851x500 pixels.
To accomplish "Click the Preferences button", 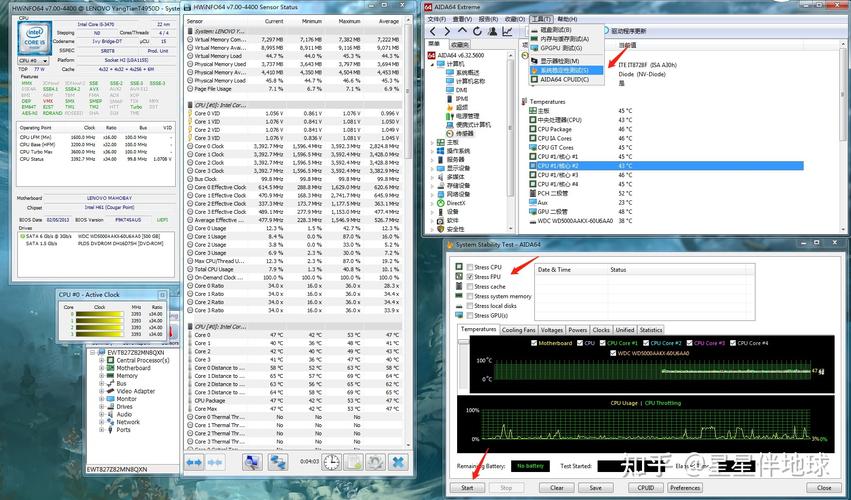I will (684, 487).
